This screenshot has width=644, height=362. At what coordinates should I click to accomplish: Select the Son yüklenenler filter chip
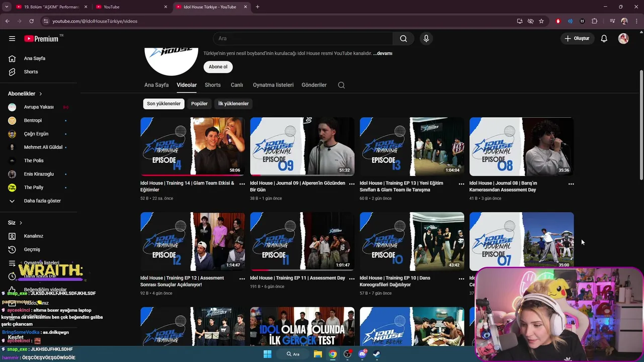[x=164, y=104]
